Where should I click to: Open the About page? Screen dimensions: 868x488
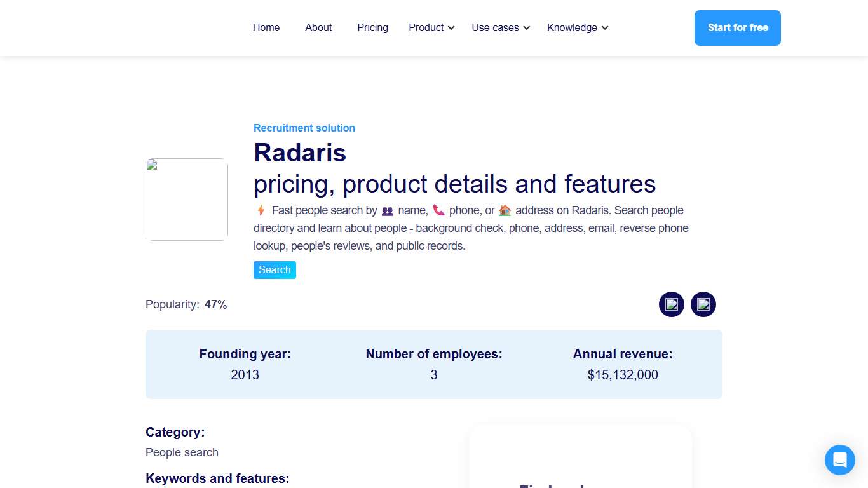point(318,28)
